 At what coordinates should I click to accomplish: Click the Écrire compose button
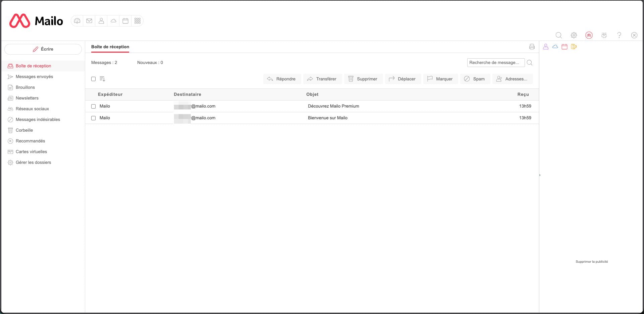point(43,49)
